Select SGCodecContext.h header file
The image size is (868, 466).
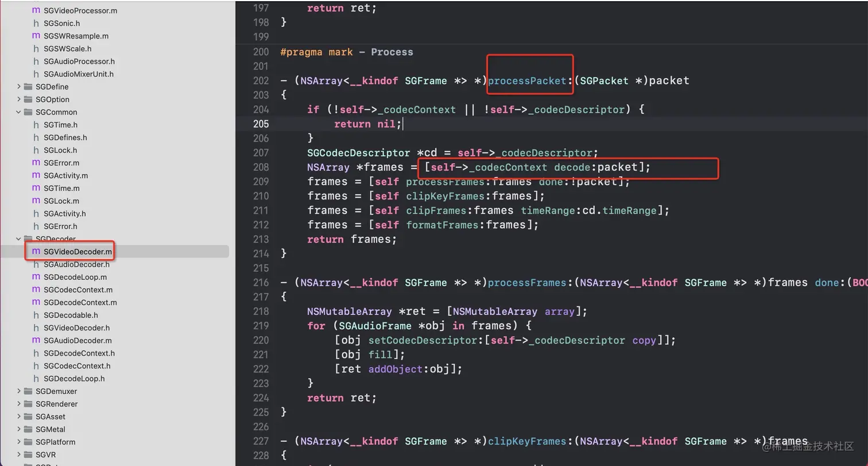click(x=77, y=365)
